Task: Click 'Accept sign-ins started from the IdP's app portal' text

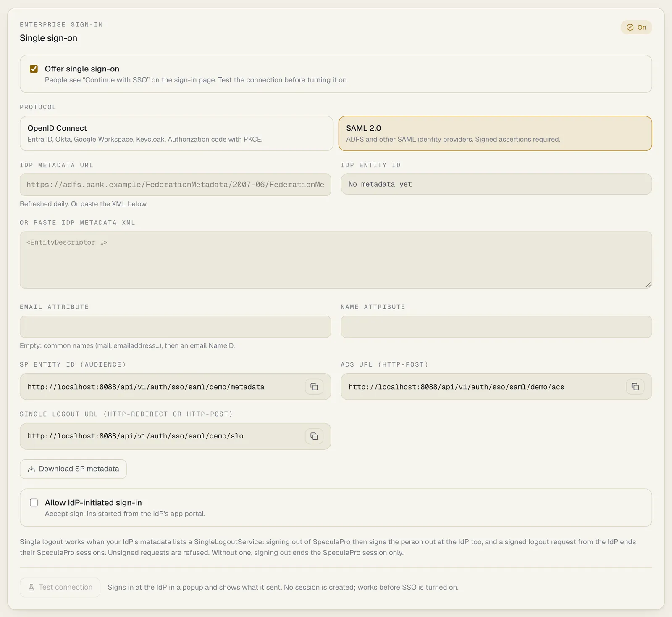Action: [x=125, y=514]
